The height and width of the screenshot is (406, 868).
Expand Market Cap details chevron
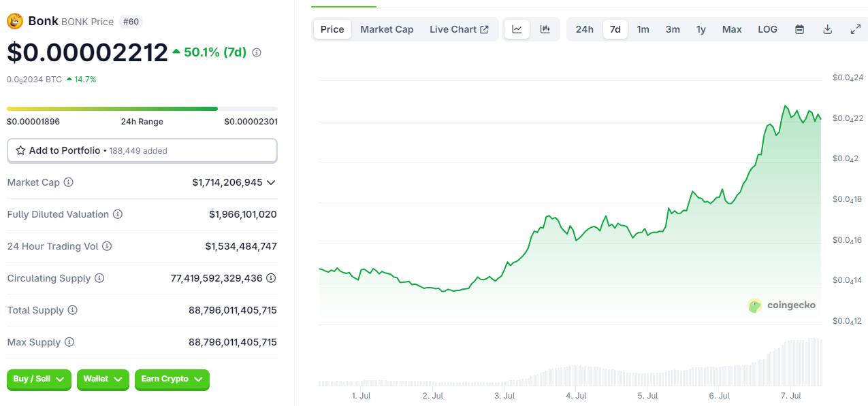[271, 182]
